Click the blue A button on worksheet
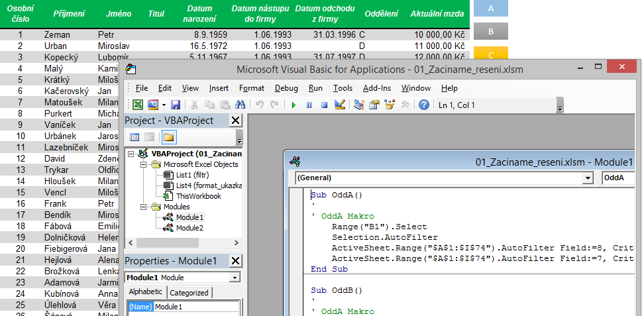The image size is (644, 316). point(491,8)
